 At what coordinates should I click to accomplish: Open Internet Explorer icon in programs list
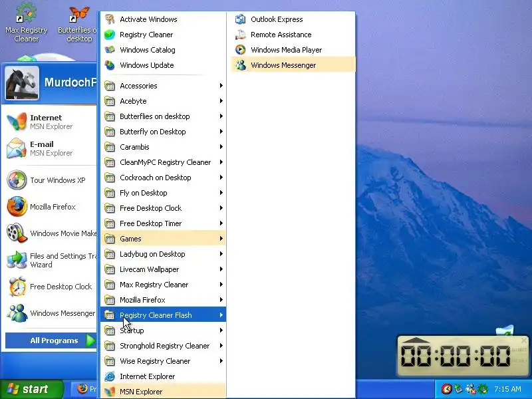click(110, 376)
